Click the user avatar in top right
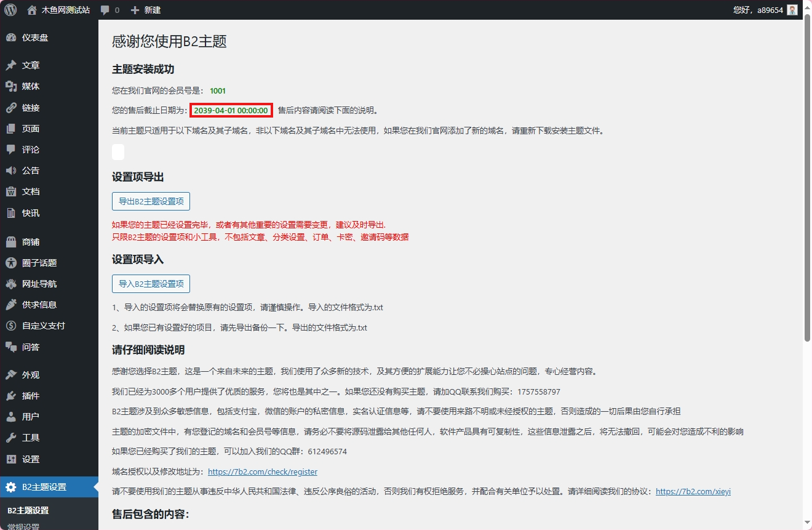Image resolution: width=812 pixels, height=530 pixels. [792, 10]
